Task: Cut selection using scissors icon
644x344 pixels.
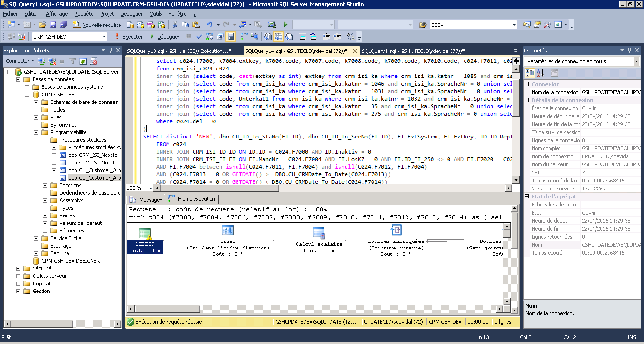Action: click(175, 25)
